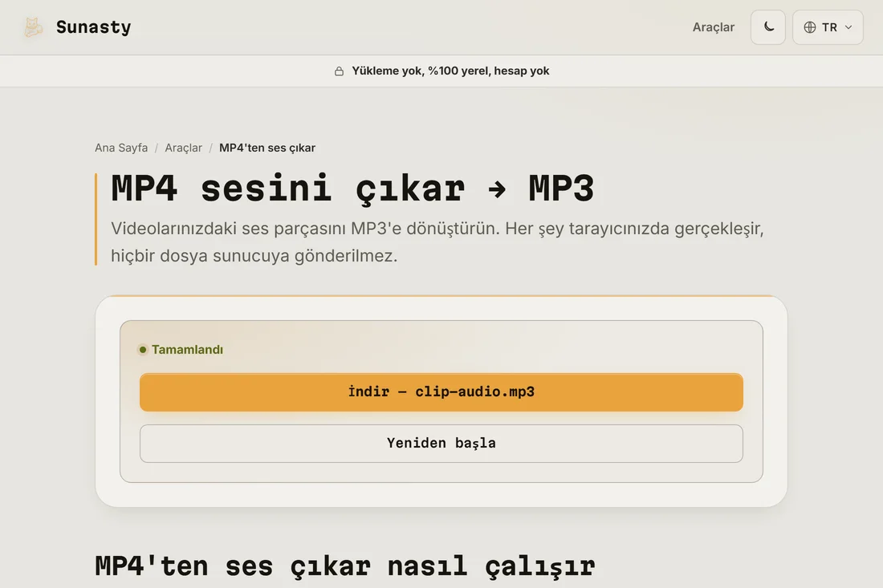This screenshot has height=588, width=883.
Task: Click the 'MP4'ten ses çıkar nasıl çalışır' heading
Action: click(x=344, y=566)
